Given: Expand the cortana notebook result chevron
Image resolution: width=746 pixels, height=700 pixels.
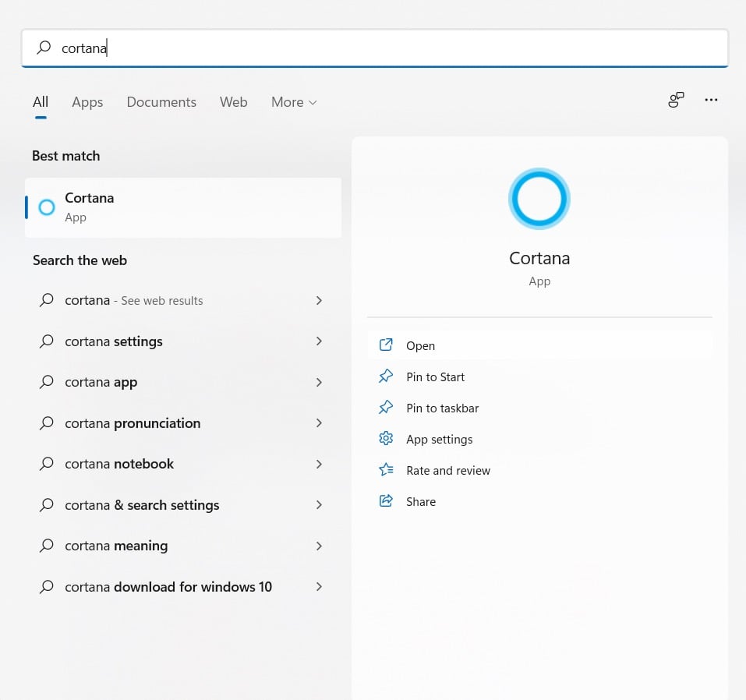Looking at the screenshot, I should (319, 464).
